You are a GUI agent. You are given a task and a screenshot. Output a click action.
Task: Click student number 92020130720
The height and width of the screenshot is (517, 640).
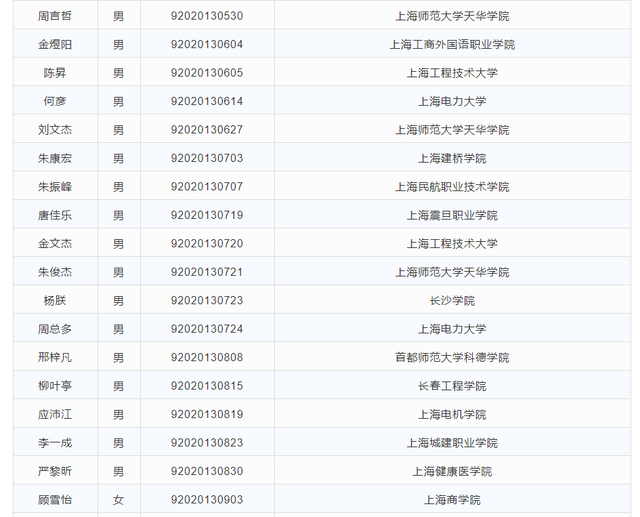tap(207, 244)
